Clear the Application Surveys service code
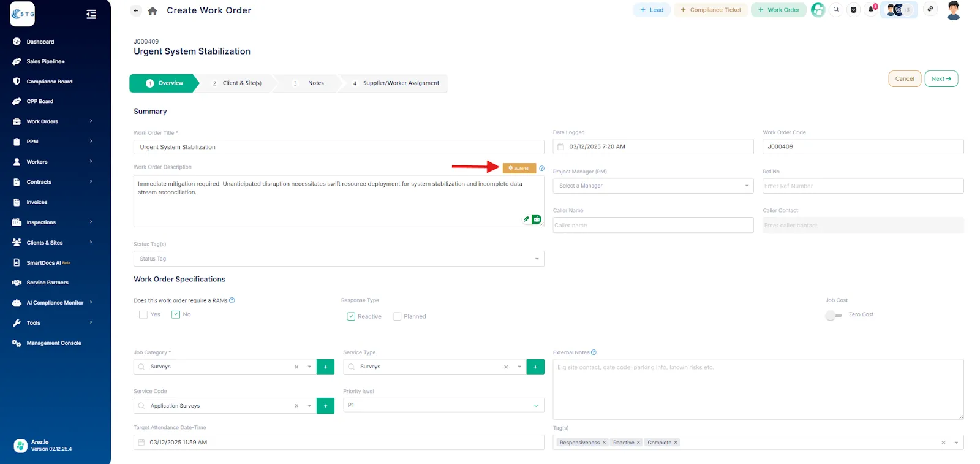This screenshot has width=980, height=464. point(296,406)
